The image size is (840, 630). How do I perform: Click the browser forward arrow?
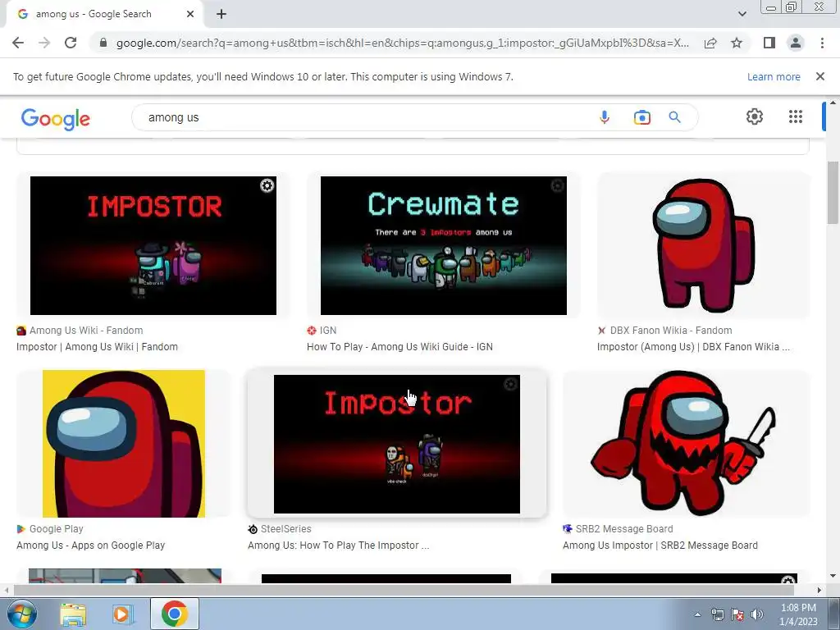coord(44,43)
